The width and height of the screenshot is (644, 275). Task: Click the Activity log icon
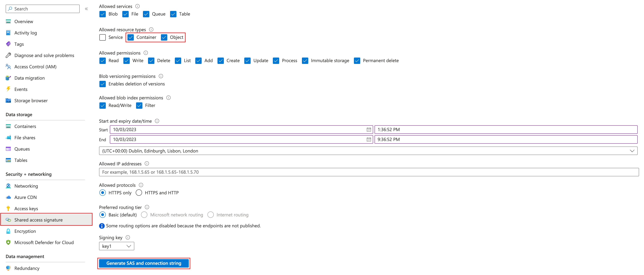[x=8, y=33]
